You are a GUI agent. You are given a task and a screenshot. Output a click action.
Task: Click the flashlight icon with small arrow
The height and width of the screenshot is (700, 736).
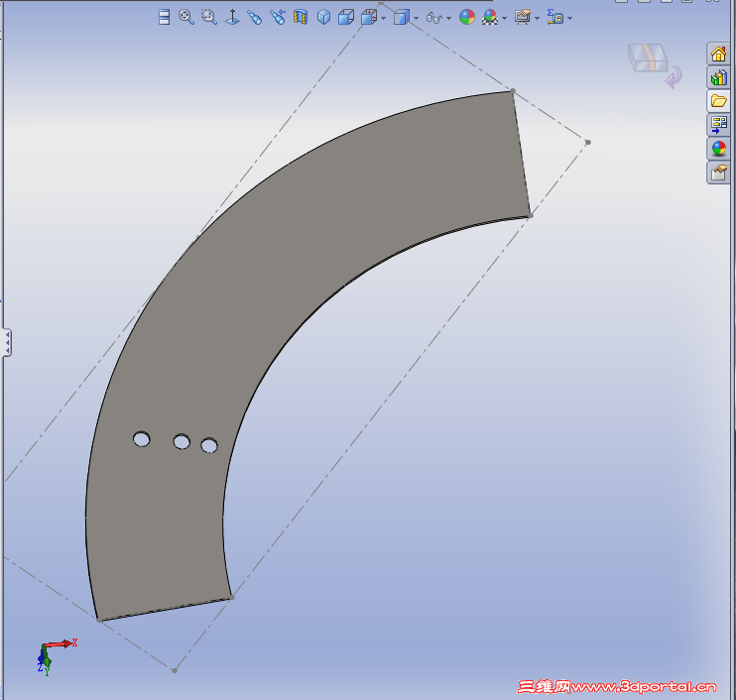click(x=278, y=18)
